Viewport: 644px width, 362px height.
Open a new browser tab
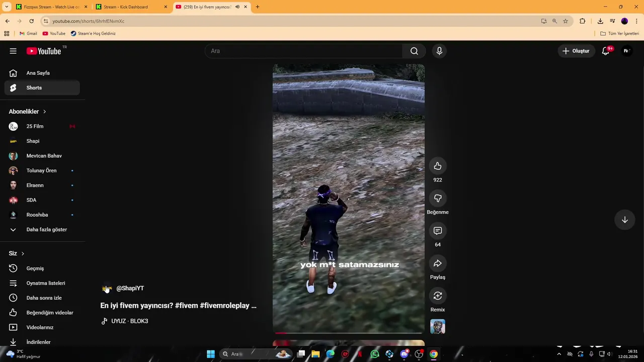point(258,7)
